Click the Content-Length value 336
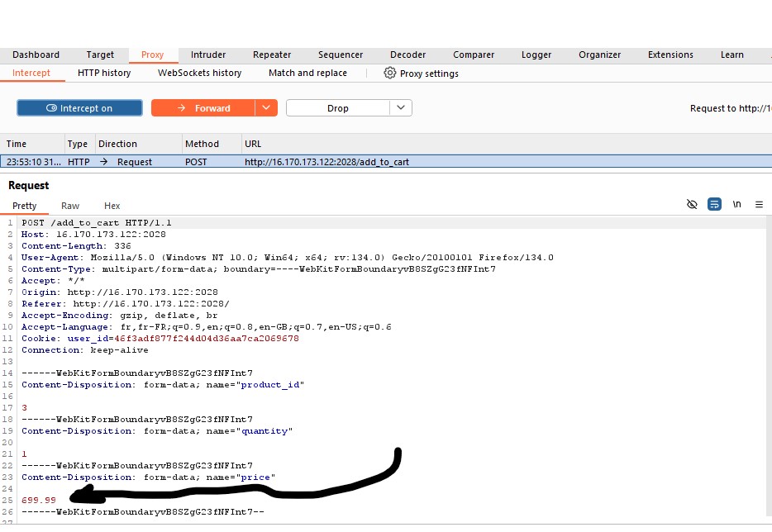Screen dimensions: 772x532 pos(122,245)
